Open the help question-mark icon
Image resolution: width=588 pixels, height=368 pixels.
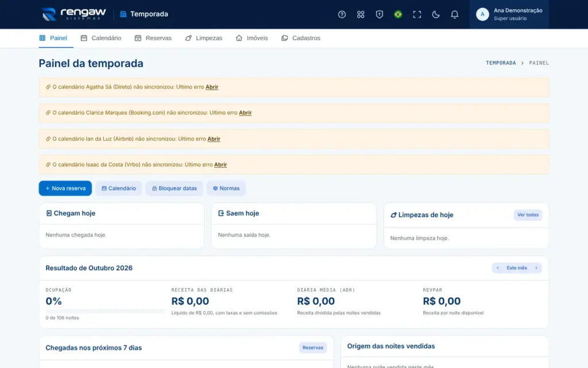(342, 14)
